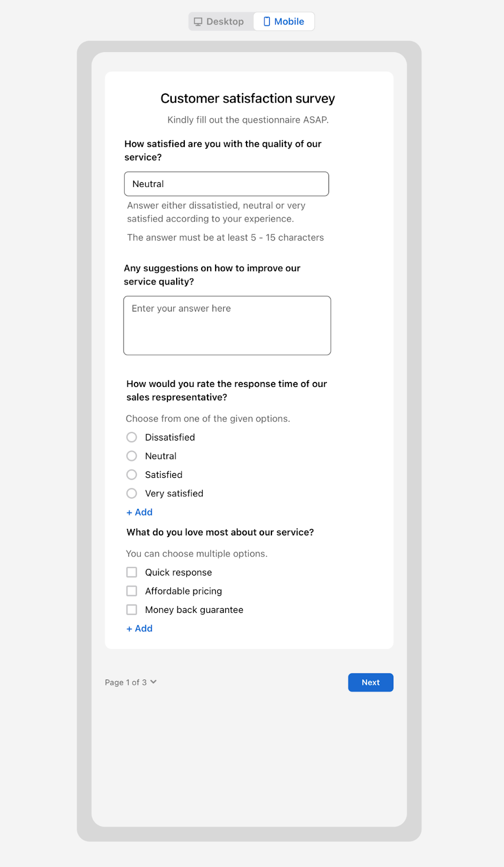This screenshot has height=867, width=504.
Task: Tick the Affordable pricing checkbox
Action: tap(132, 591)
